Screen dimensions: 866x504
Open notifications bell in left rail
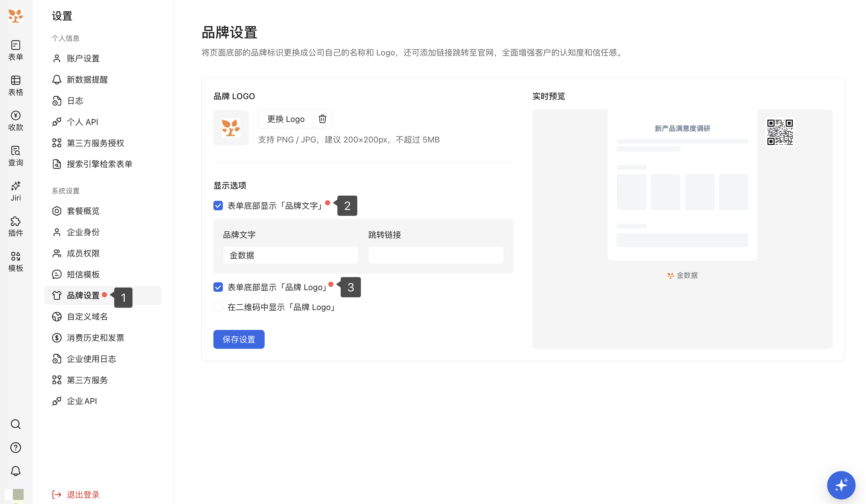coord(15,471)
